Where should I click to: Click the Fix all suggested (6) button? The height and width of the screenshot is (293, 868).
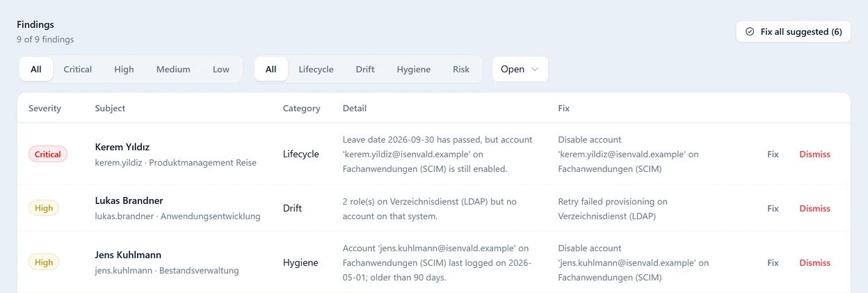(x=793, y=31)
